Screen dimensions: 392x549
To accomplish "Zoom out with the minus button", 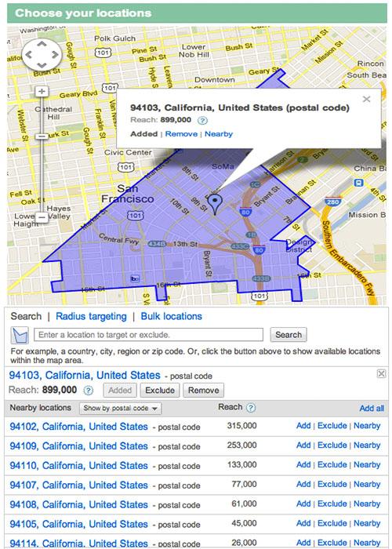I will coord(42,217).
